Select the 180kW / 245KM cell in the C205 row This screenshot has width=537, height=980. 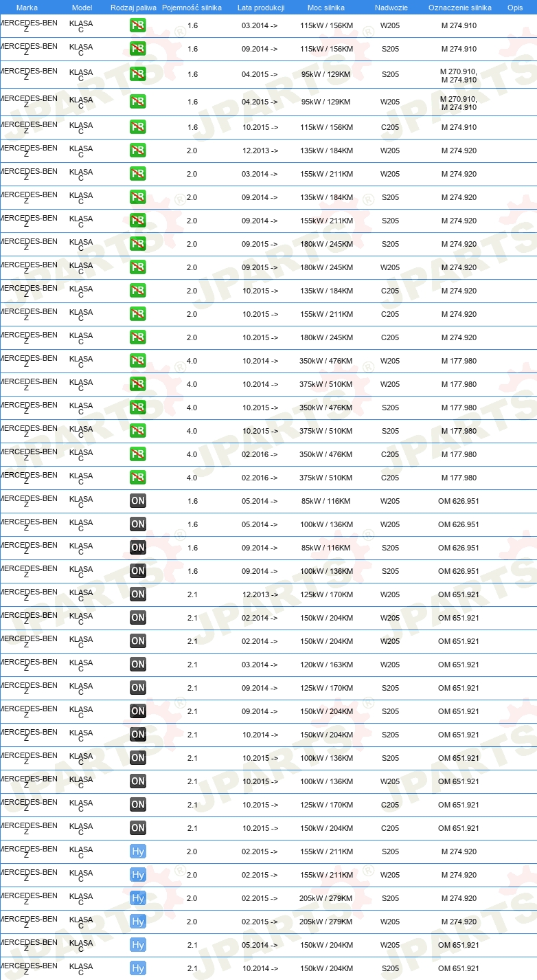click(326, 337)
